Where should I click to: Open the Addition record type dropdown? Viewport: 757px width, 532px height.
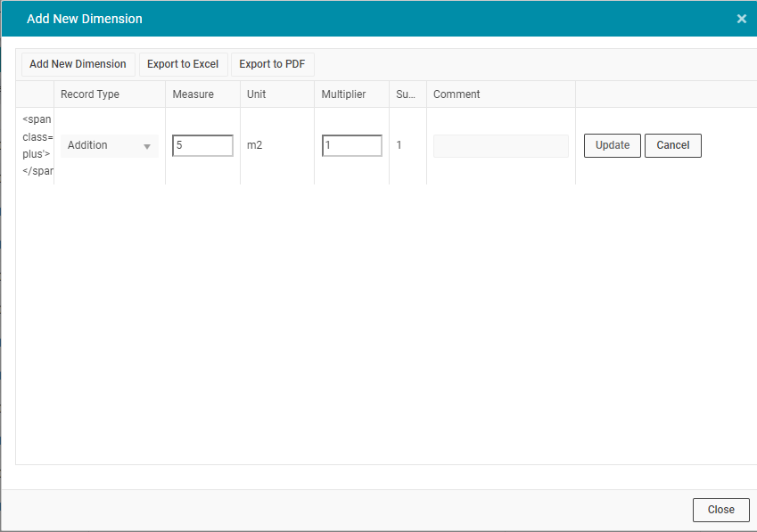point(110,146)
